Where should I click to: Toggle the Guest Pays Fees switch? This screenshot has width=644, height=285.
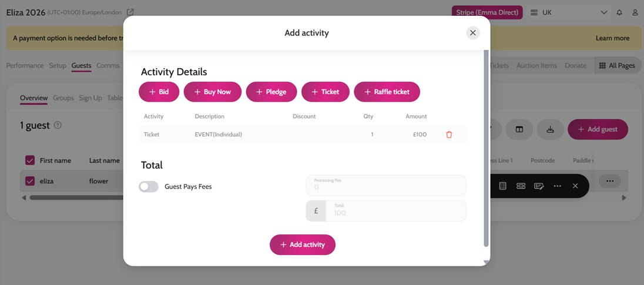pos(149,186)
